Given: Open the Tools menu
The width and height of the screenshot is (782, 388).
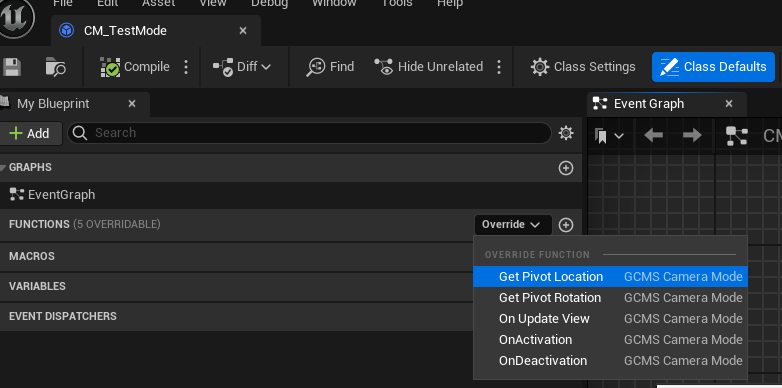Looking at the screenshot, I should coord(397,3).
